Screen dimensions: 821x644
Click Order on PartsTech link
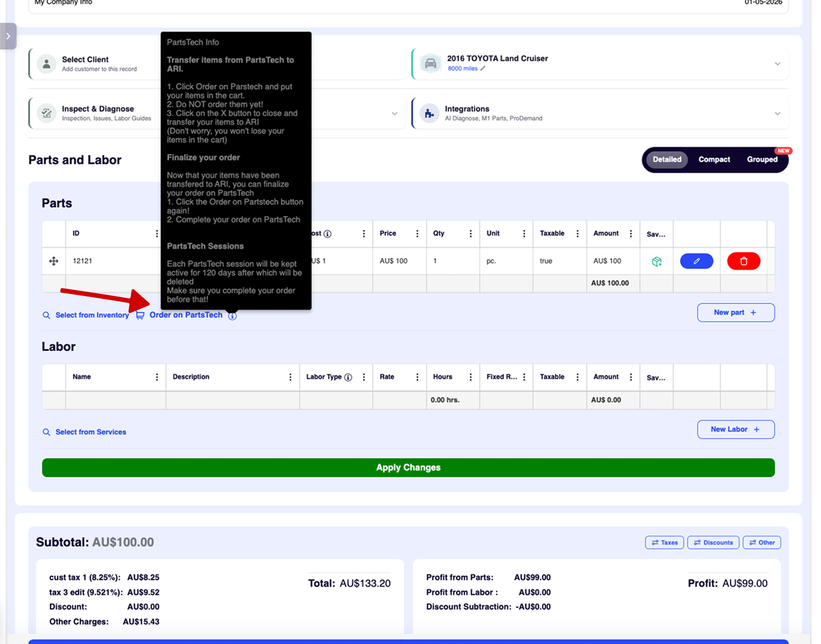pyautogui.click(x=185, y=315)
